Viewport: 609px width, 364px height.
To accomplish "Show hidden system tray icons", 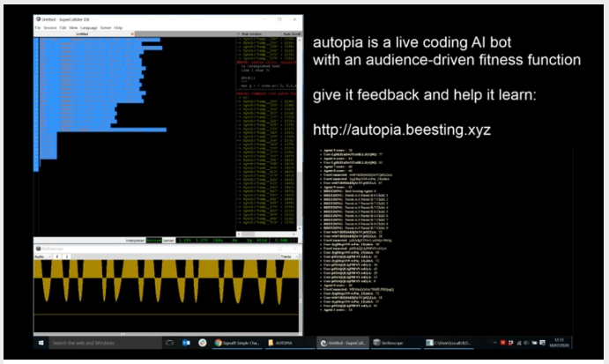I will 494,343.
